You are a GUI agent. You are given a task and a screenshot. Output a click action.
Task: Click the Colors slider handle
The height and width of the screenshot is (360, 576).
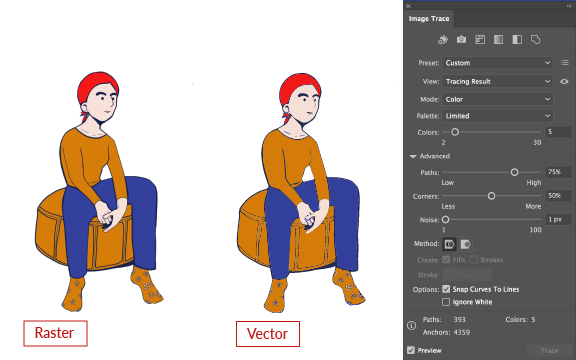coord(455,132)
